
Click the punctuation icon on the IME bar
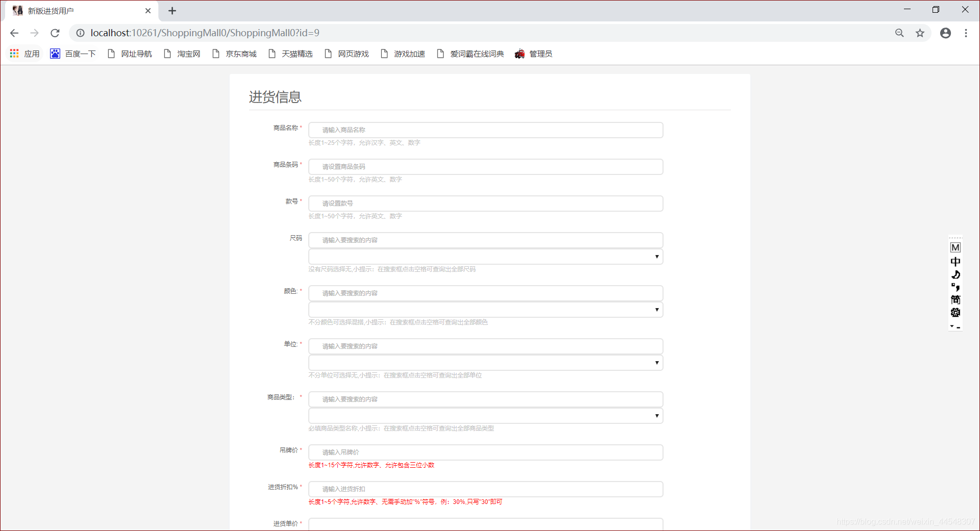click(955, 287)
